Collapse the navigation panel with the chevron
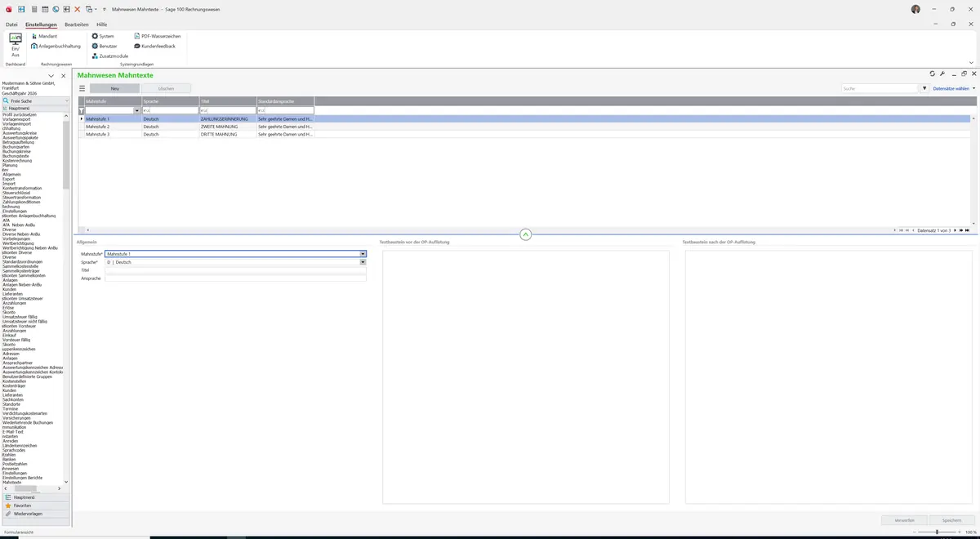Viewport: 980px width, 539px height. click(51, 76)
